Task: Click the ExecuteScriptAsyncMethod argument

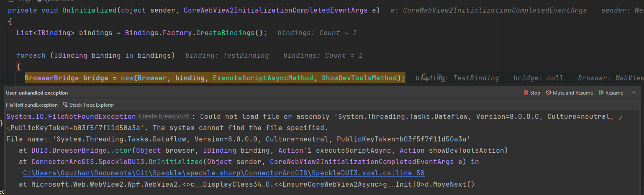Action: [263, 78]
